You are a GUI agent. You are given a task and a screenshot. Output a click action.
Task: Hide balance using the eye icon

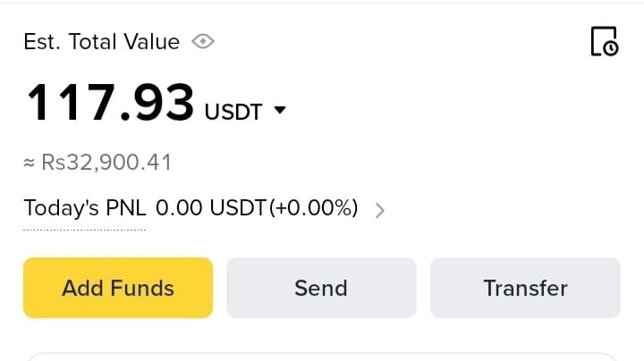[204, 41]
